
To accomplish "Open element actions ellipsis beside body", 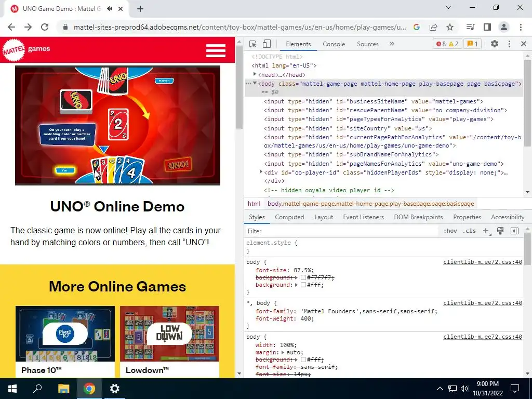I will point(248,84).
